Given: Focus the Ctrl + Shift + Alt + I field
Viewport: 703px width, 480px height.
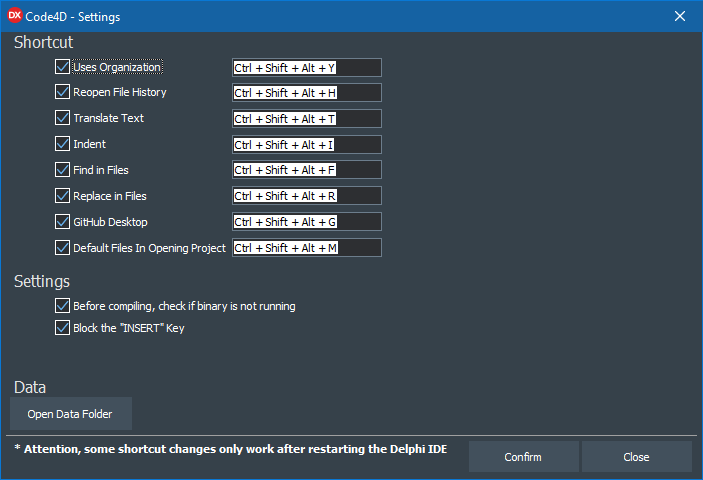Looking at the screenshot, I should [x=307, y=145].
